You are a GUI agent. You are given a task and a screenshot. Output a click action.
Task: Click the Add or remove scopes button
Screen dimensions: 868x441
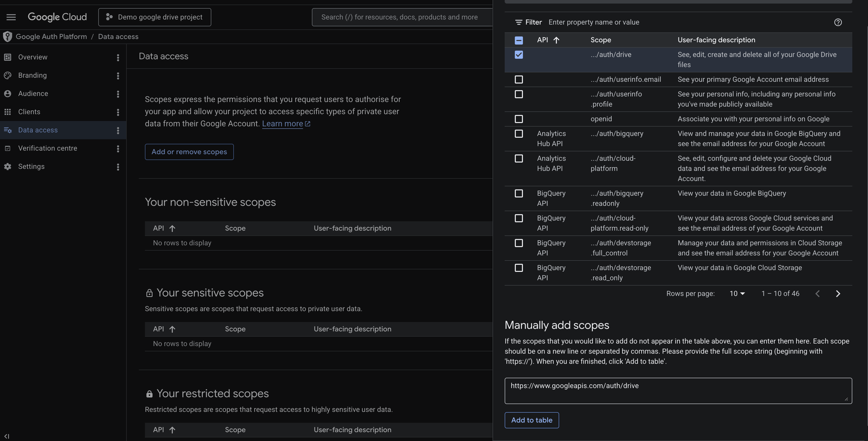tap(189, 152)
